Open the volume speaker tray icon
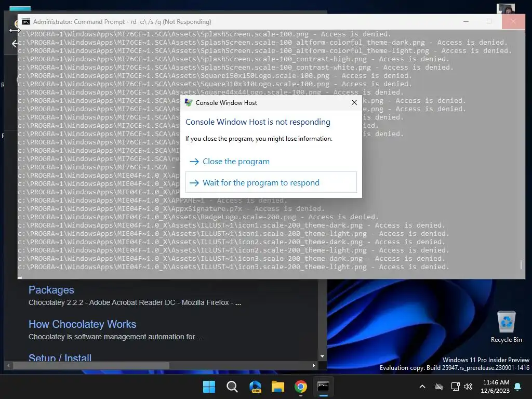 [x=468, y=387]
